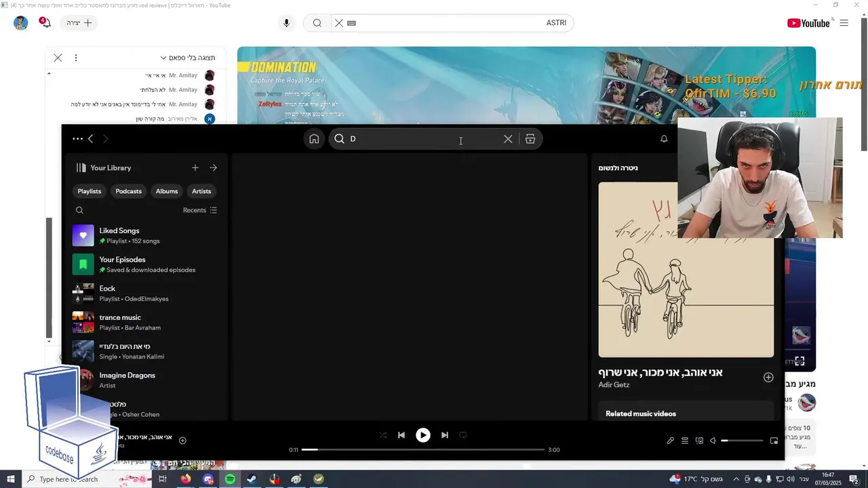The height and width of the screenshot is (488, 868).
Task: Go back in Spotify navigation
Action: click(90, 139)
